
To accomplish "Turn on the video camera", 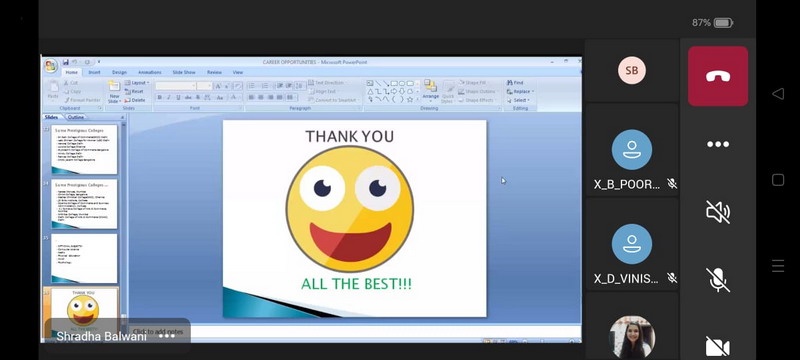I will (718, 347).
